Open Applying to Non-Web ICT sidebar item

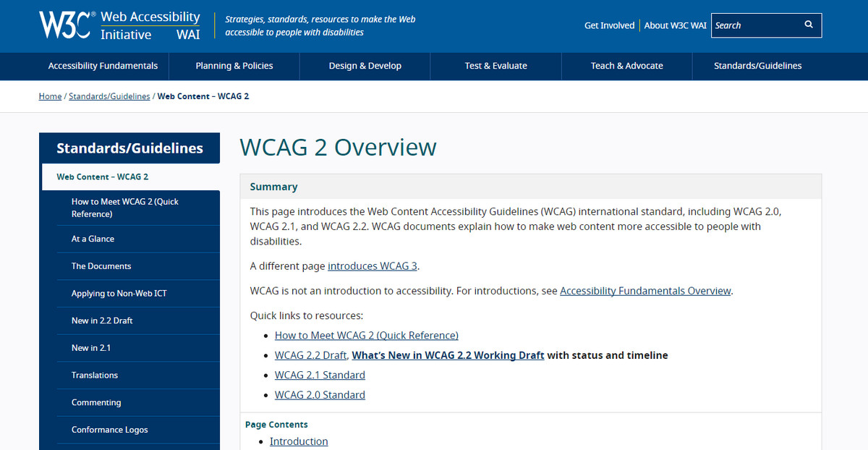pyautogui.click(x=138, y=294)
